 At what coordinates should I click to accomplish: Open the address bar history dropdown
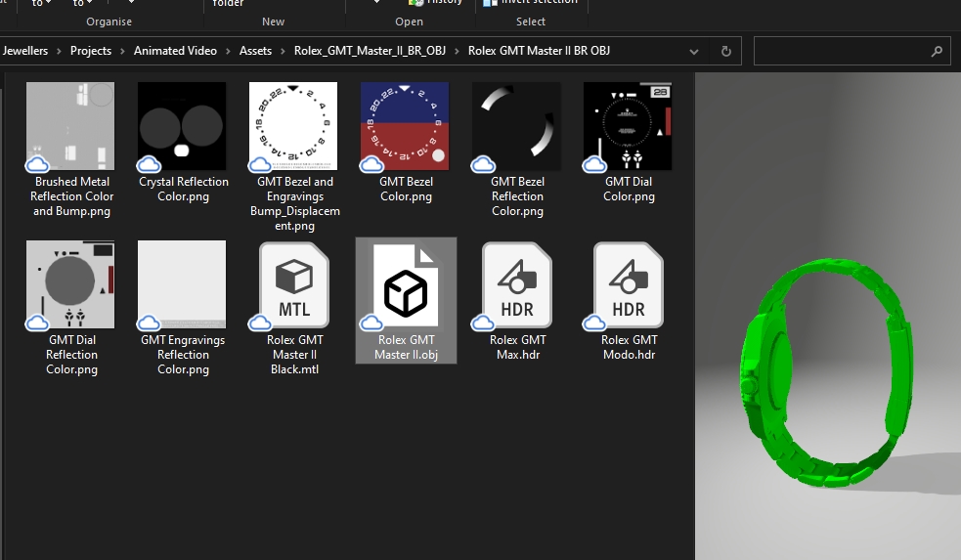(694, 52)
